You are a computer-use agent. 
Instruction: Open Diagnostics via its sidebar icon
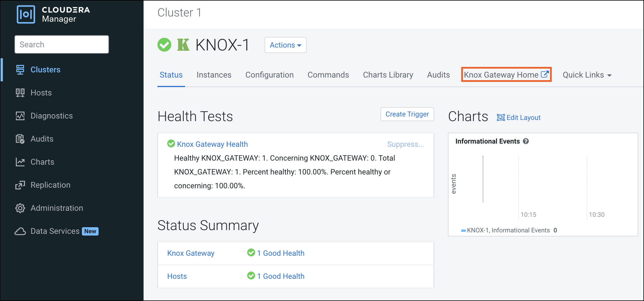pos(20,116)
